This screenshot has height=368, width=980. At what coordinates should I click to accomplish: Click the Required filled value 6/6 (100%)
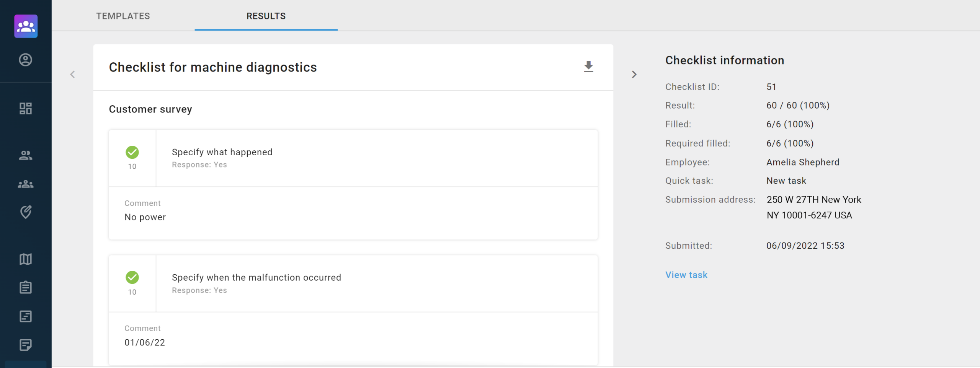(790, 143)
